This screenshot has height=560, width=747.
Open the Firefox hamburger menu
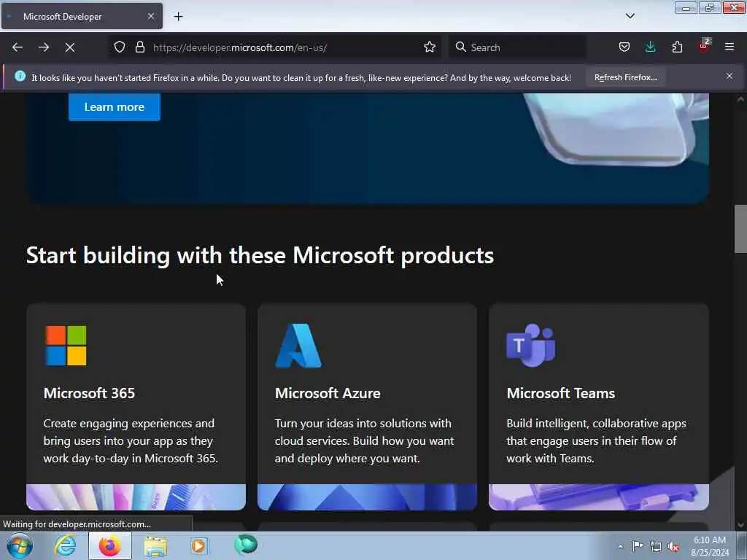click(729, 47)
